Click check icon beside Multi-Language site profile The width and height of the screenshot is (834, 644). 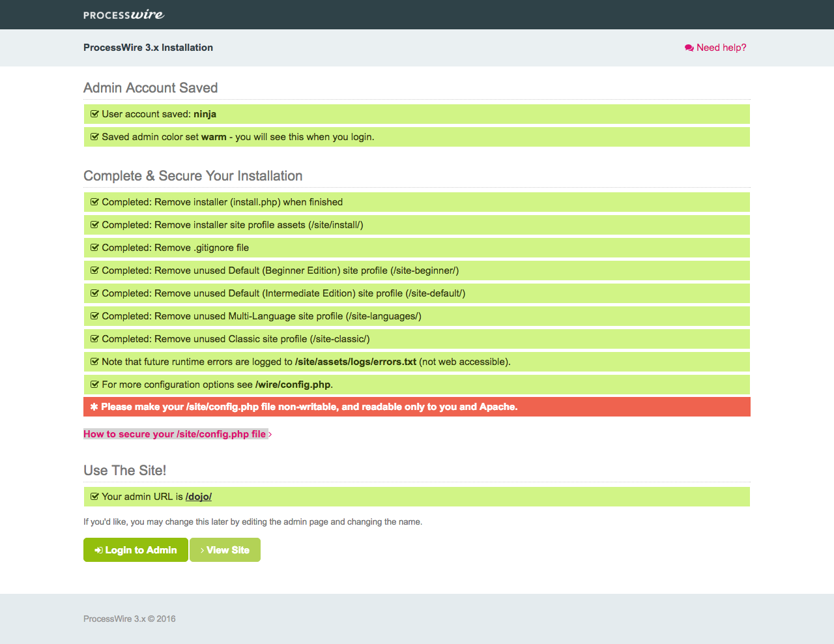click(x=94, y=316)
